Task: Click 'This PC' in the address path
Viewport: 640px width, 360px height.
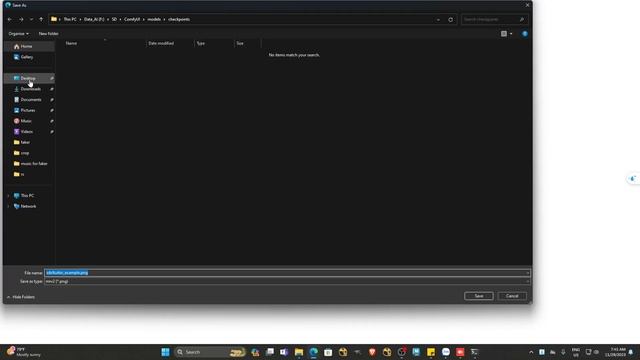Action: [70, 19]
